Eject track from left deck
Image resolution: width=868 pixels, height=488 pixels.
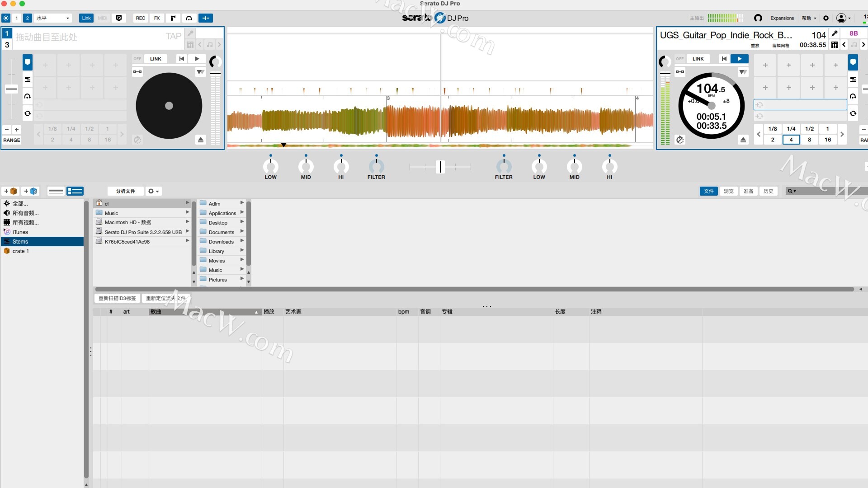pyautogui.click(x=201, y=140)
